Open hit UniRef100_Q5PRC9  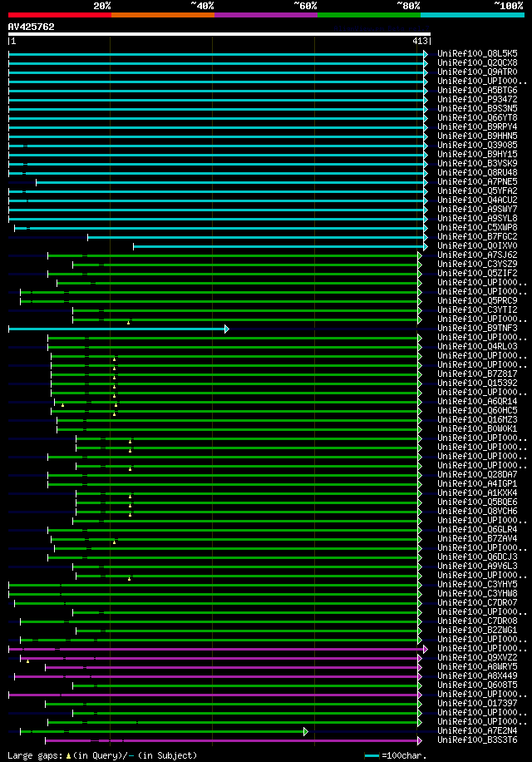[x=477, y=301]
